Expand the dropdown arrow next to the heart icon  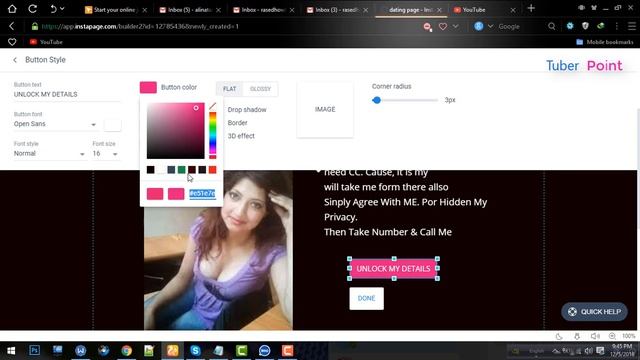456,26
